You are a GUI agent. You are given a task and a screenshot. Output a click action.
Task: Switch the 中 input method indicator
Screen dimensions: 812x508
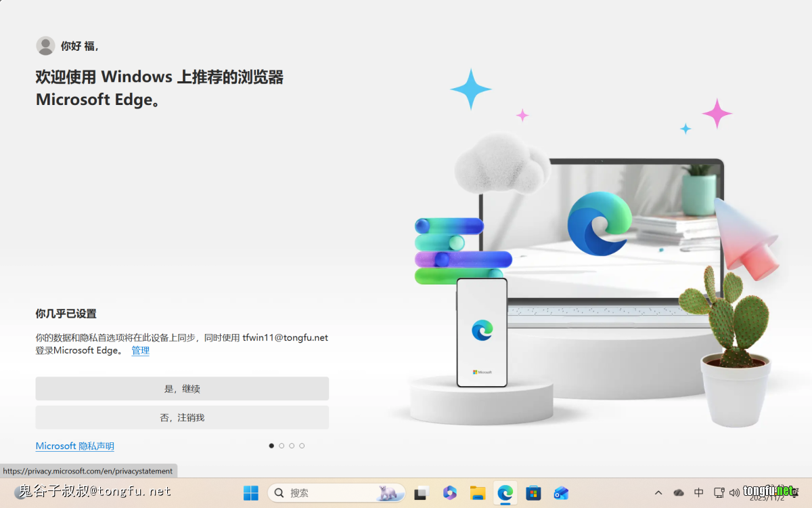tap(699, 492)
